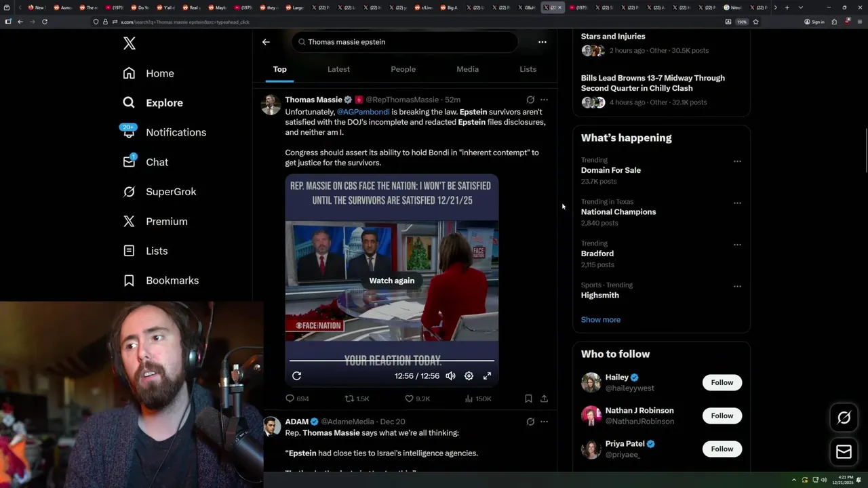Bookmark page with address bar star
Image resolution: width=868 pixels, height=488 pixels.
pyautogui.click(x=755, y=22)
